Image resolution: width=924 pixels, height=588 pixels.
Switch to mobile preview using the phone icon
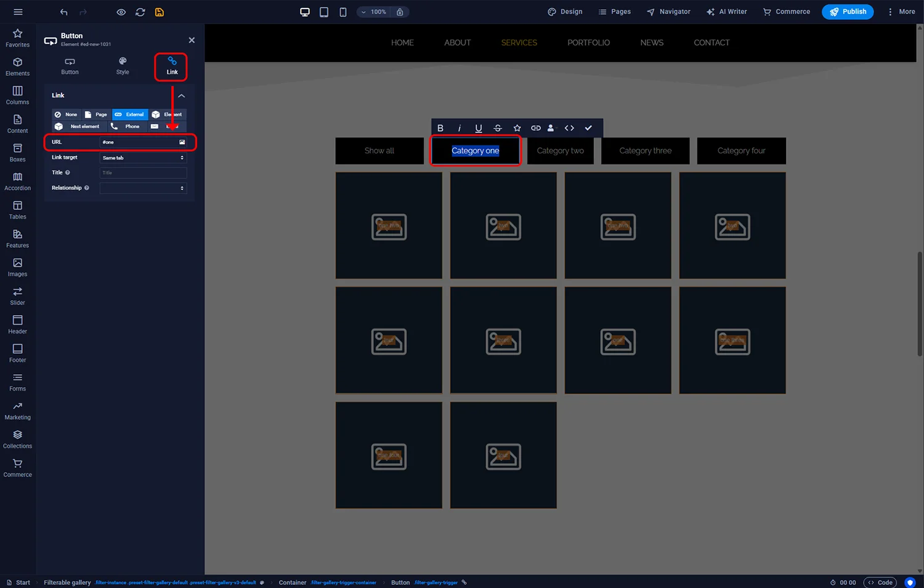click(343, 12)
